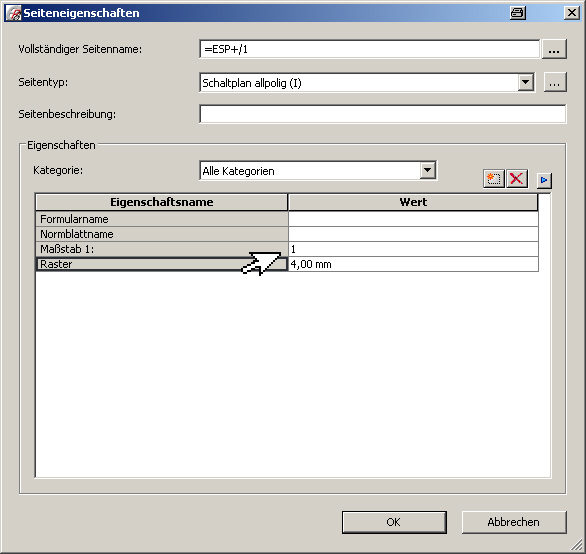Open browse button next to Seitentyp

pyautogui.click(x=555, y=82)
